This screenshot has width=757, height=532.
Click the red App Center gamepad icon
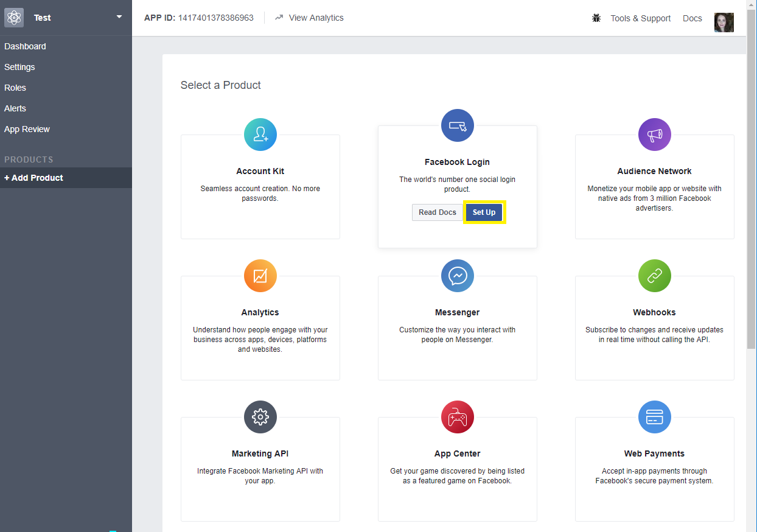coord(458,417)
